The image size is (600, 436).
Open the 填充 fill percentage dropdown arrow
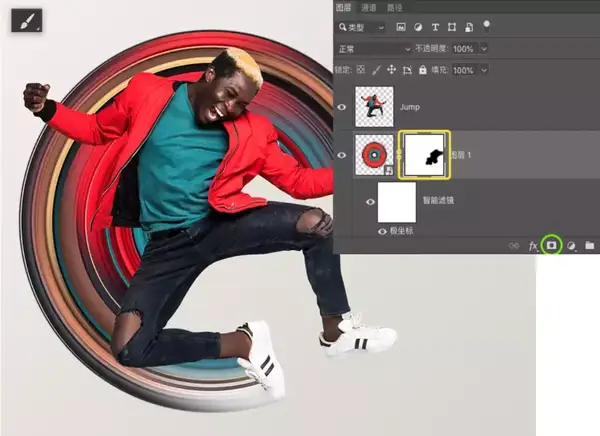(x=485, y=70)
